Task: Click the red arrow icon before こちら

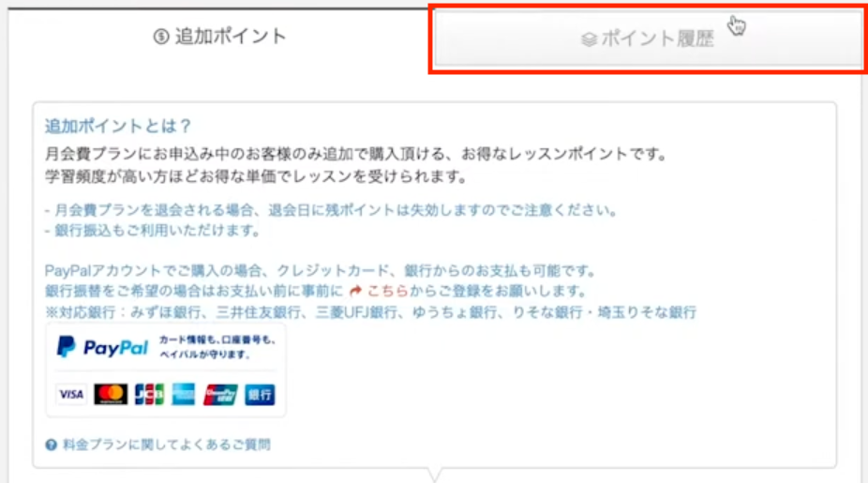Action: click(356, 291)
